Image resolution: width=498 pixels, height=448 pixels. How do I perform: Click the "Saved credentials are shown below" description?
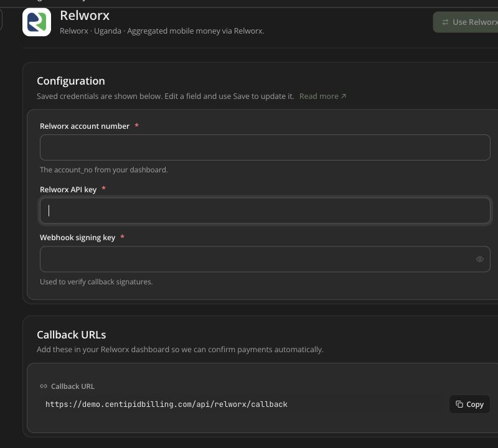pos(165,96)
